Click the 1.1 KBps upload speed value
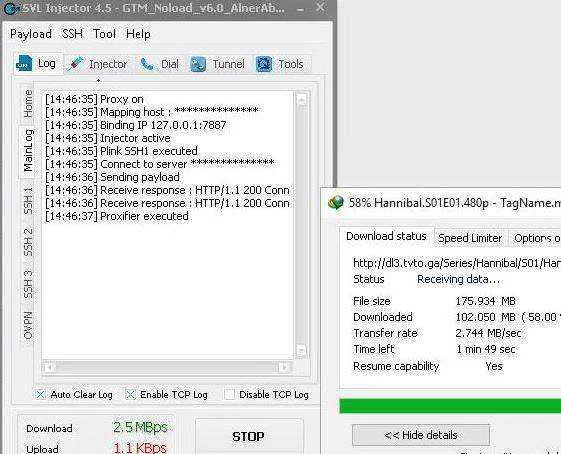Image resolution: width=561 pixels, height=454 pixels. pos(140,448)
